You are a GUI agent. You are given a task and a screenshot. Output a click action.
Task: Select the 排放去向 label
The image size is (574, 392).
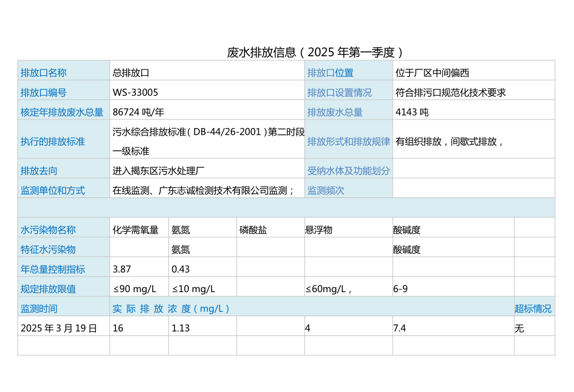[39, 171]
